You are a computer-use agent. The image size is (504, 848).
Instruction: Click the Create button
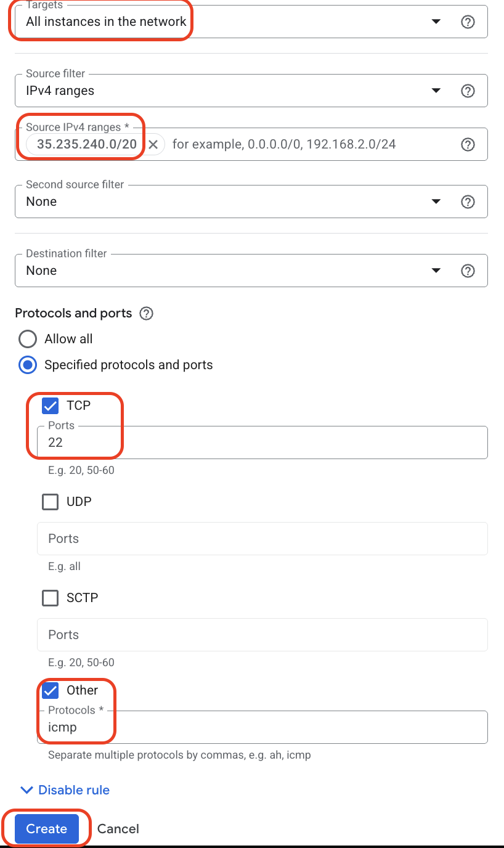point(46,828)
